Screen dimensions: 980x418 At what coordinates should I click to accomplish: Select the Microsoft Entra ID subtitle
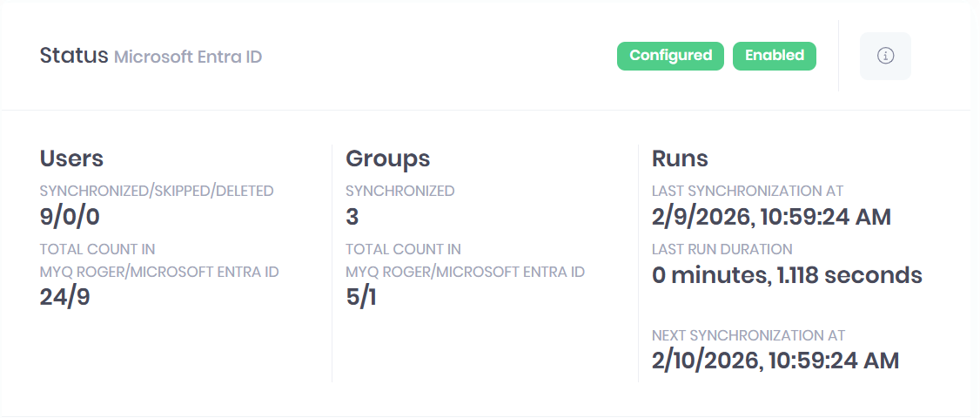coord(188,57)
